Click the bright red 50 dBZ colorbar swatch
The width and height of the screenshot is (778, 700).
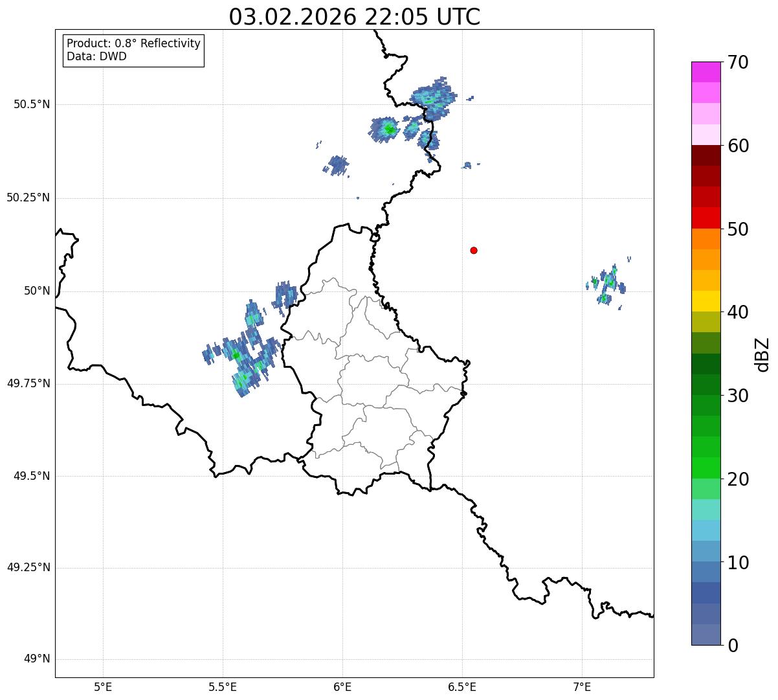coord(706,218)
